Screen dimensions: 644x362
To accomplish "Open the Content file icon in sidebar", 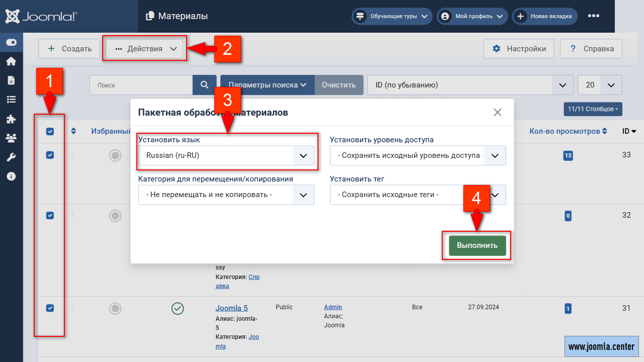I will [x=11, y=80].
